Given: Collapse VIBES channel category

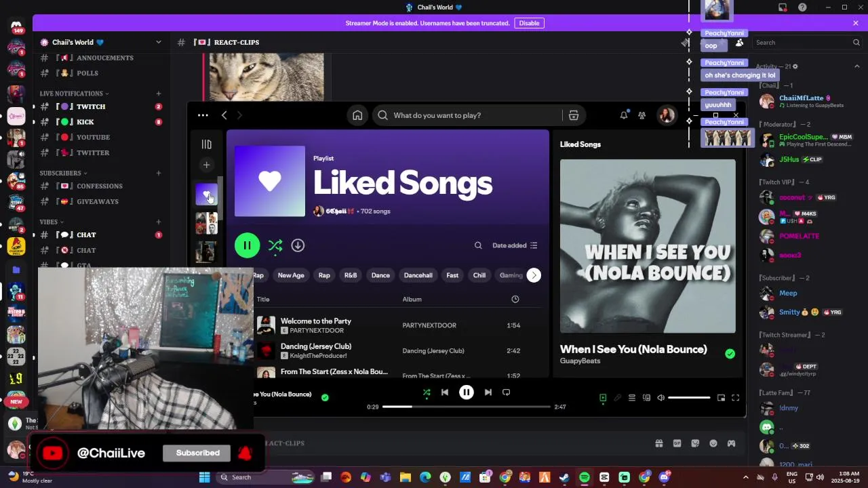Looking at the screenshot, I should [x=52, y=222].
